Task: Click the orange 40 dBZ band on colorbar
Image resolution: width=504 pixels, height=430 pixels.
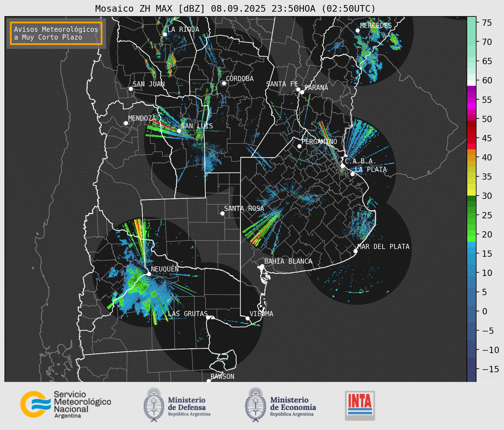Action: tap(471, 158)
